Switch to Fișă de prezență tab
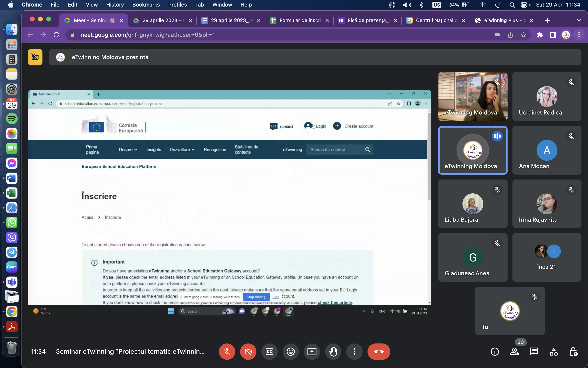 coord(367,20)
